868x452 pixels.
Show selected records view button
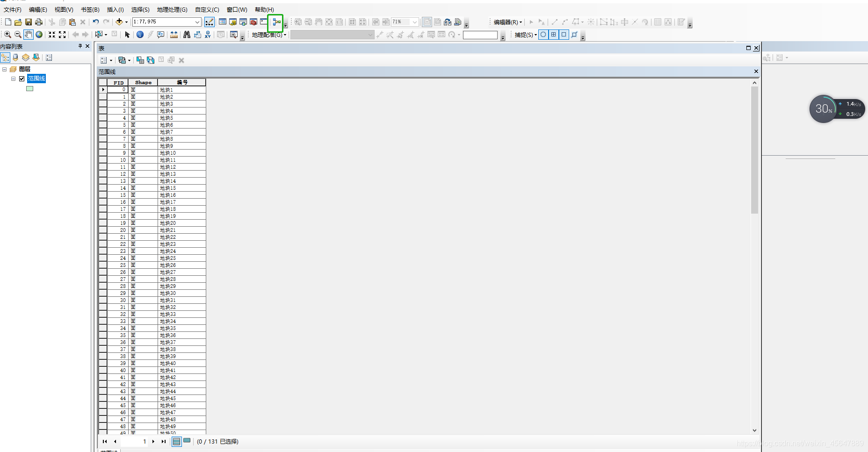pyautogui.click(x=187, y=441)
